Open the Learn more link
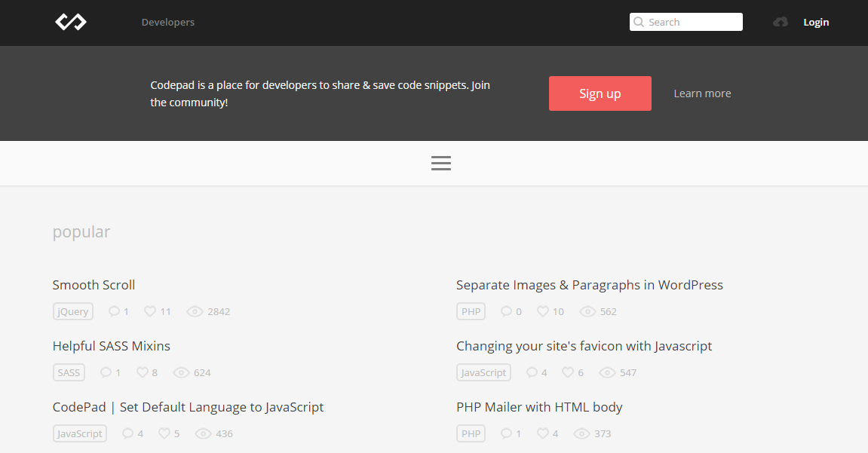This screenshot has width=868, height=453. tap(702, 93)
